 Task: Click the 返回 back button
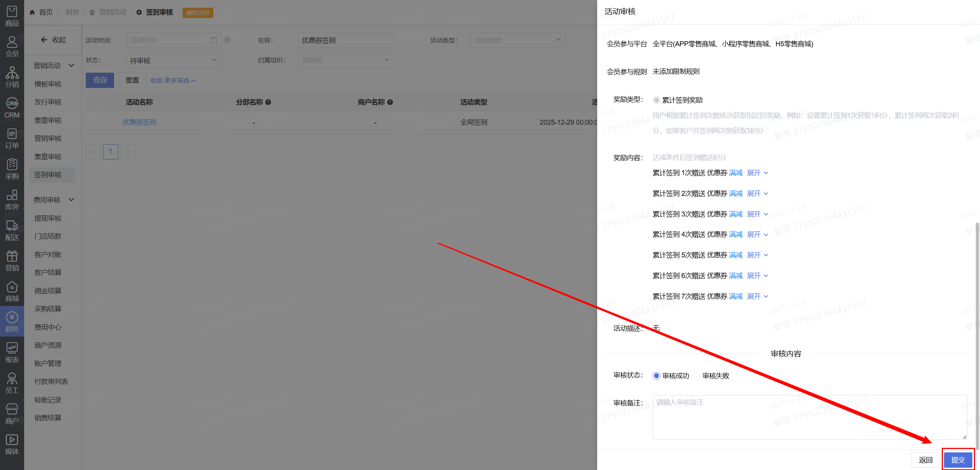point(925,459)
